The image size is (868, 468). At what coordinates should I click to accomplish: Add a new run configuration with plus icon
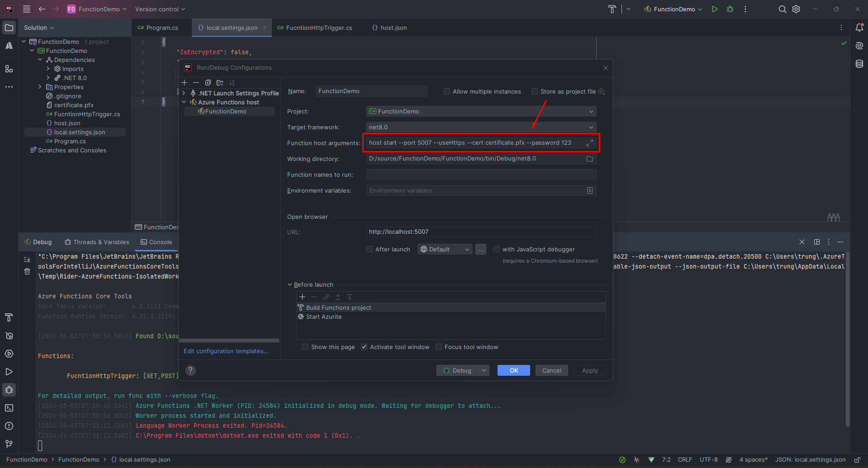[184, 83]
